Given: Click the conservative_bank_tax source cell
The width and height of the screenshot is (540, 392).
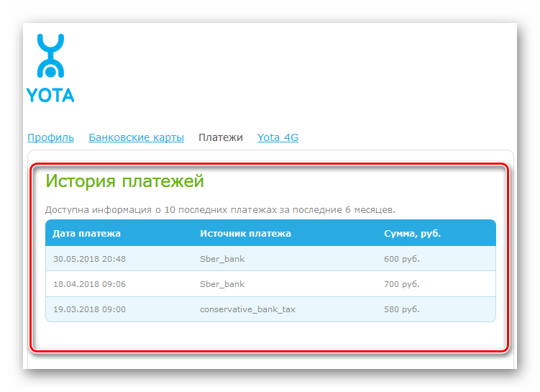Looking at the screenshot, I should tap(247, 309).
